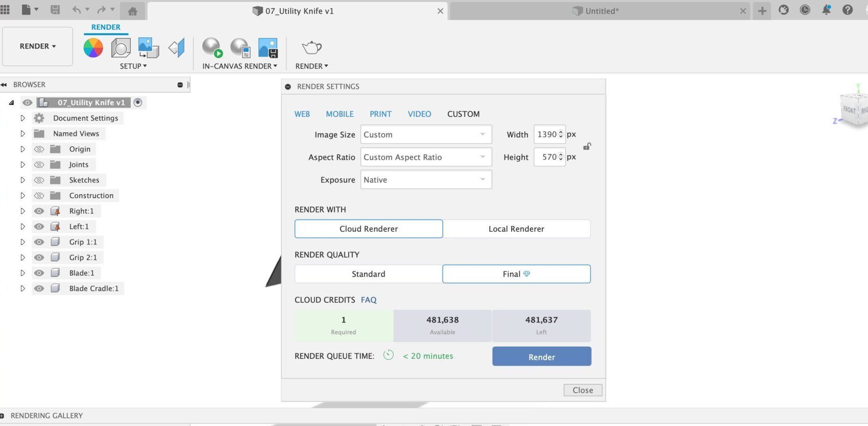Screen dimensions: 868x426
Task: Open the Appearance color wheel tool
Action: click(x=93, y=48)
